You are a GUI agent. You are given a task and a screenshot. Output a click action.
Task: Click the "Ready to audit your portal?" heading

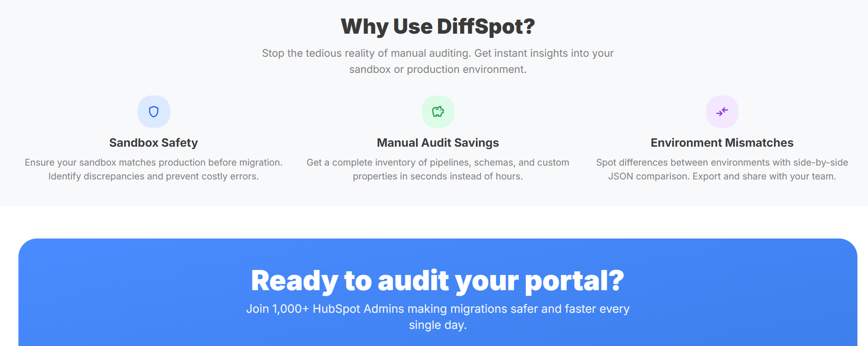click(438, 280)
